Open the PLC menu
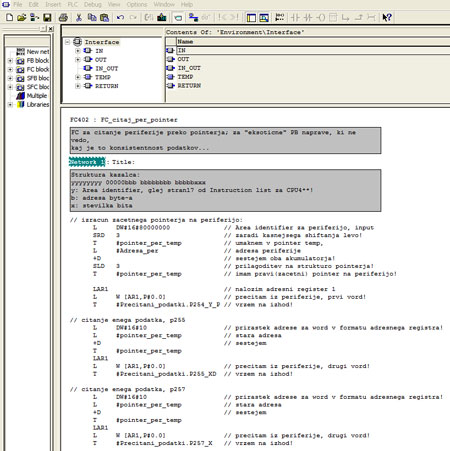Viewport: 450px width, 451px height. point(73,4)
